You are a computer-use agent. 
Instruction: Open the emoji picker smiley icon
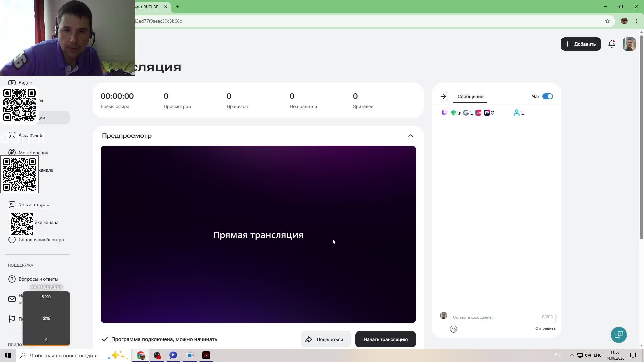coord(453,329)
